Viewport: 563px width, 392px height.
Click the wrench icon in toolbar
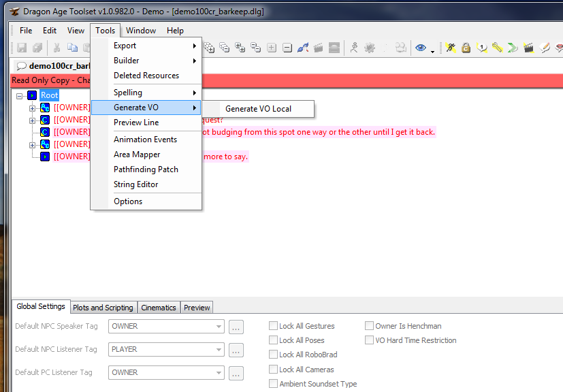[497, 48]
